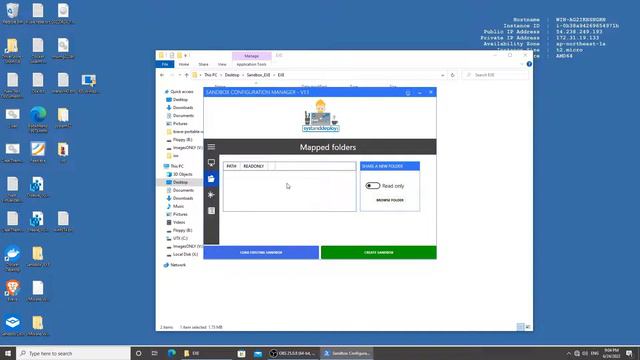640x360 pixels.
Task: Click the taskbar search box
Action: [x=73, y=353]
